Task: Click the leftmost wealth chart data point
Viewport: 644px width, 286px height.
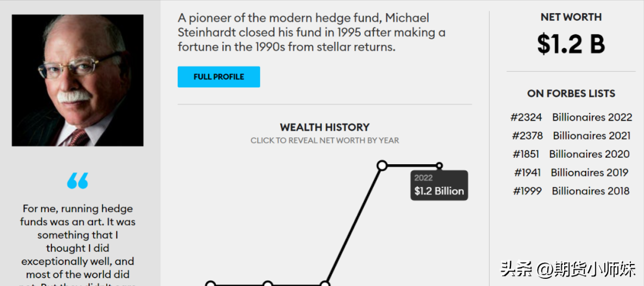Action: [210, 284]
